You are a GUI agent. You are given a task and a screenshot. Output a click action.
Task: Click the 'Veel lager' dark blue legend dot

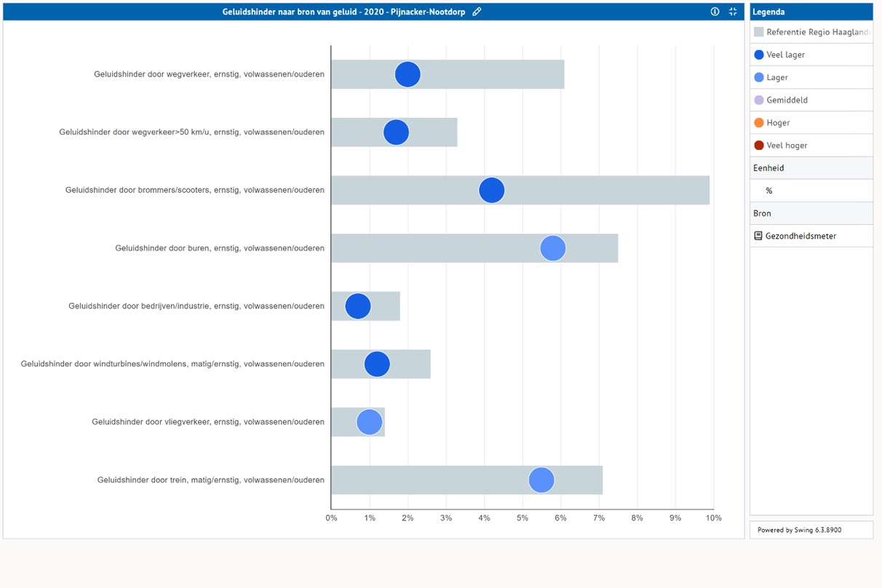759,55
